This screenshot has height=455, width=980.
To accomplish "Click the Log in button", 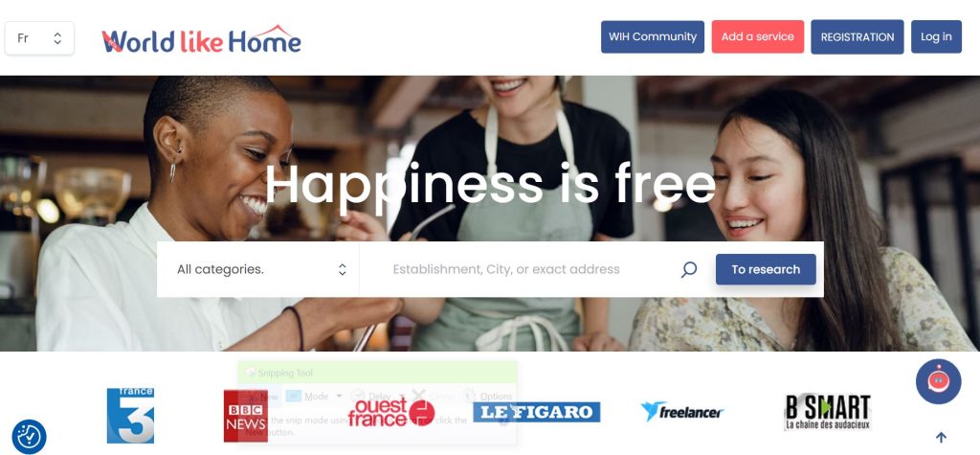I will pos(936,37).
